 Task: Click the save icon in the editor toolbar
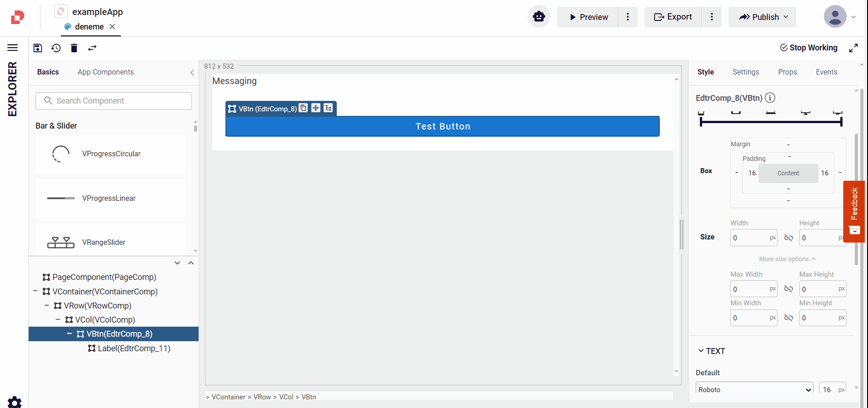point(38,48)
